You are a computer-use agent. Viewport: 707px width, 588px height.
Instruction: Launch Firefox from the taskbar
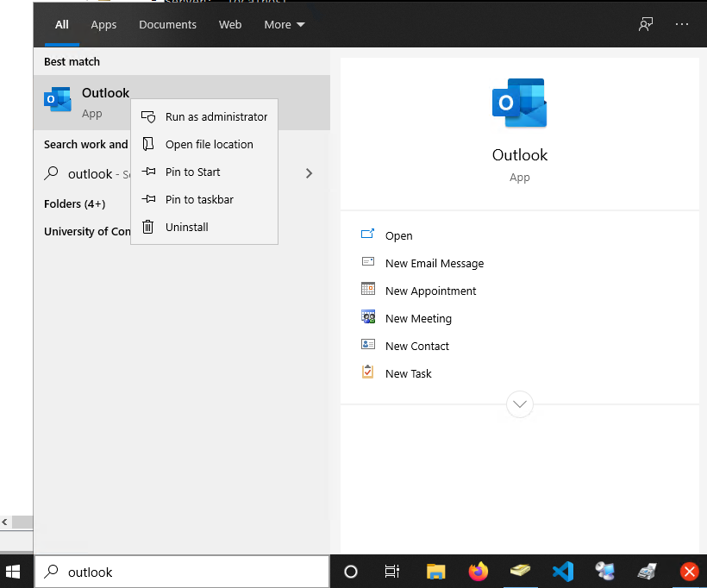(x=479, y=572)
